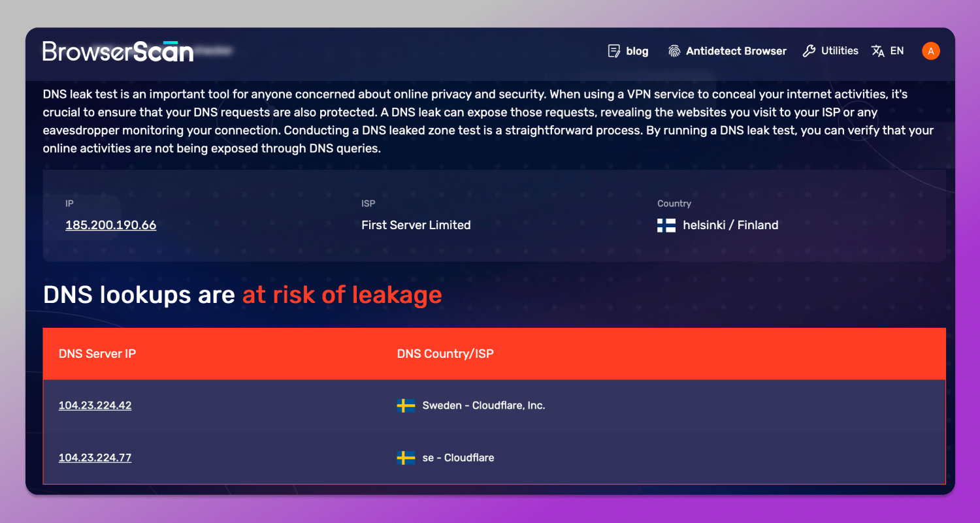Click the 'First Server Limited' ISP value
The height and width of the screenshot is (523, 980).
(416, 225)
